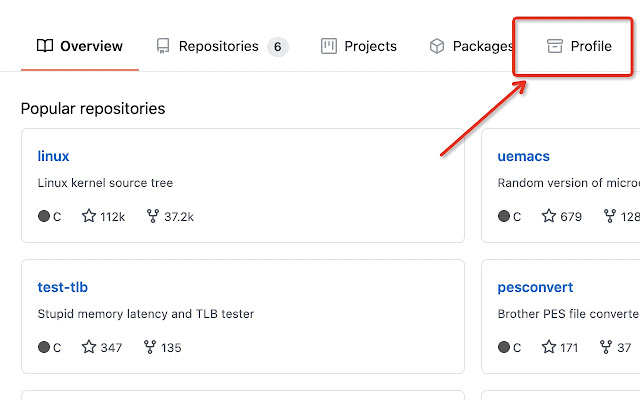Switch to the Repositories tab
The width and height of the screenshot is (640, 400).
[x=222, y=46]
